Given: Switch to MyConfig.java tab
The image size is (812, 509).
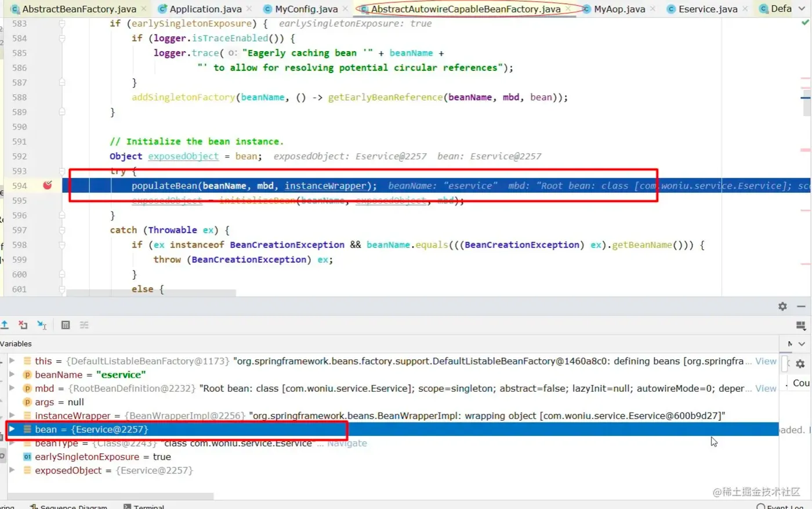Looking at the screenshot, I should [306, 9].
